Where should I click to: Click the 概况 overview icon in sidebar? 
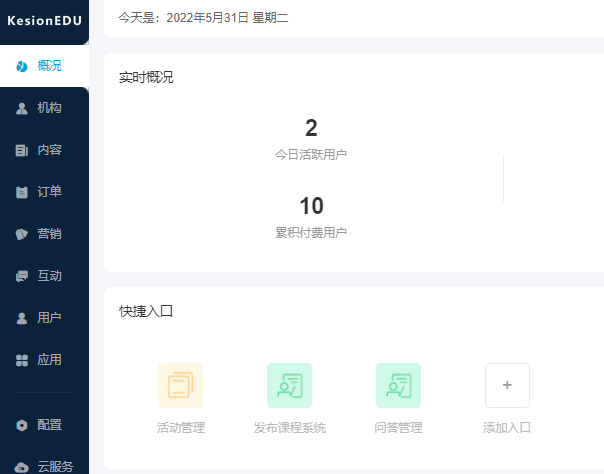(22, 66)
